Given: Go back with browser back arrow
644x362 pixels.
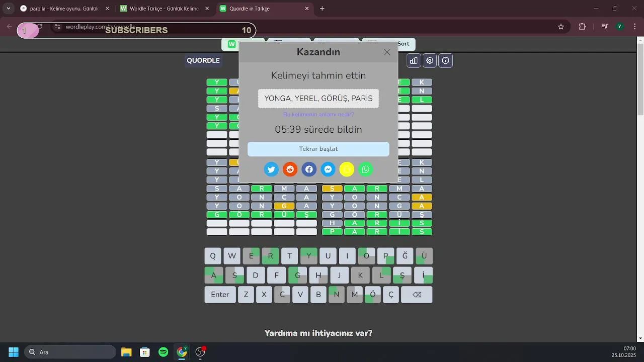Looking at the screenshot, I should click(10, 27).
